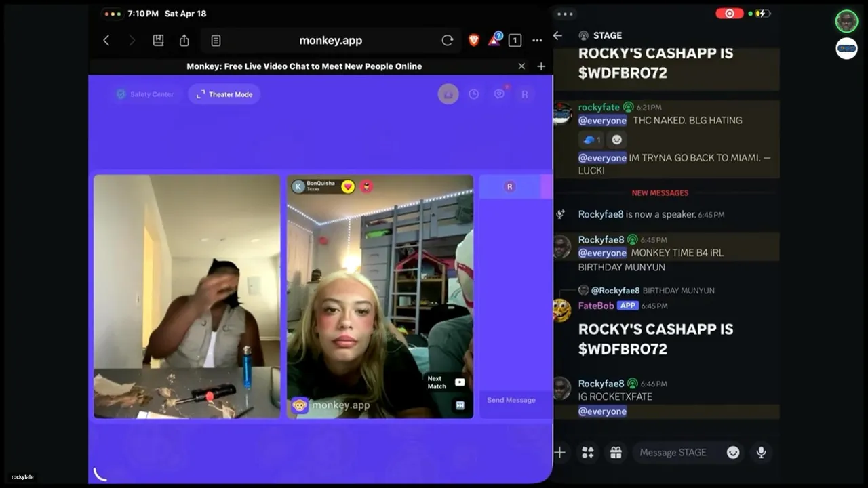The width and height of the screenshot is (868, 488).
Task: Add a new browser tab
Action: tap(541, 66)
